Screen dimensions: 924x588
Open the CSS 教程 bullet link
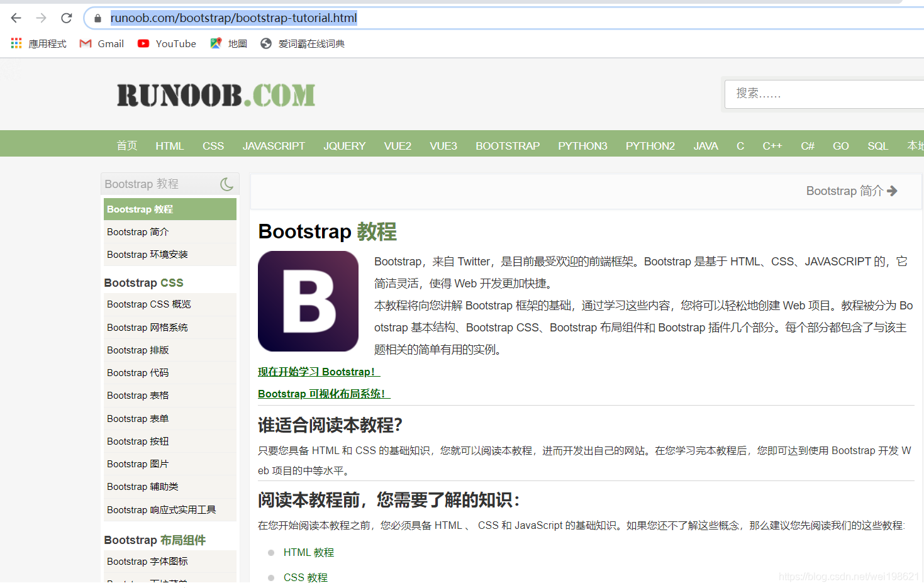306,577
